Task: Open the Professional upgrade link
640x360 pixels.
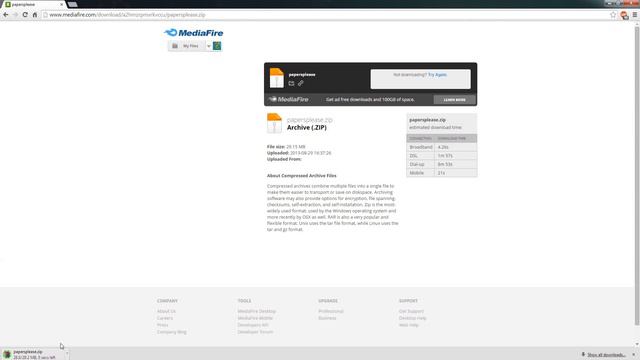Action: 331,311
